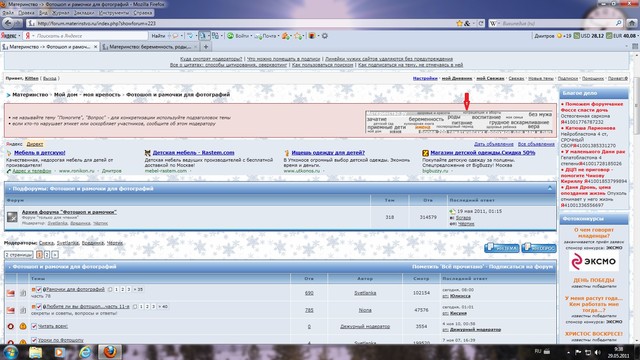Viewport: 640px width, 360px height.
Task: Click the ЭКСМО sponsor logo image
Action: 593,262
